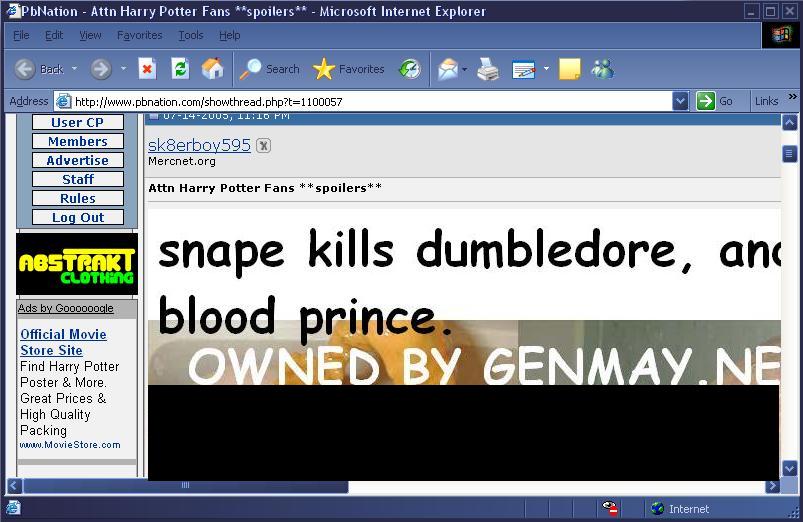Click the Log Out sidebar button

coord(78,217)
